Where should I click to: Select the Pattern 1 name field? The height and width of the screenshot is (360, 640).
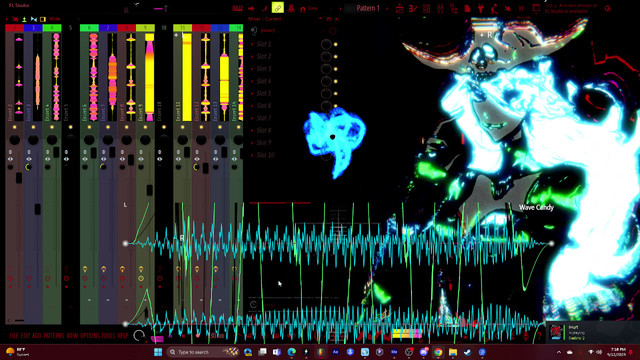(x=368, y=8)
